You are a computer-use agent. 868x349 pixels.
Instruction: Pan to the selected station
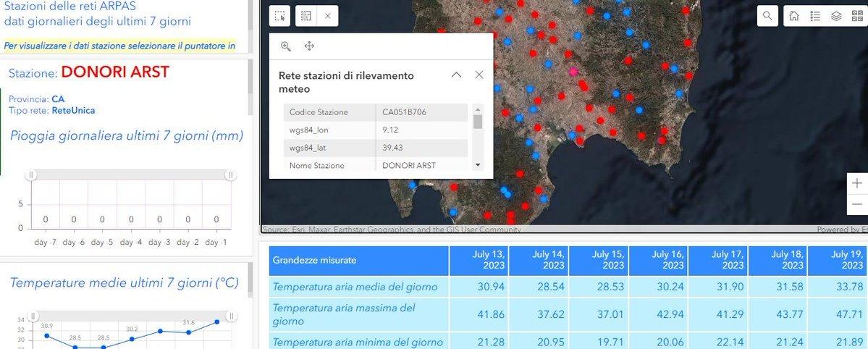point(309,46)
